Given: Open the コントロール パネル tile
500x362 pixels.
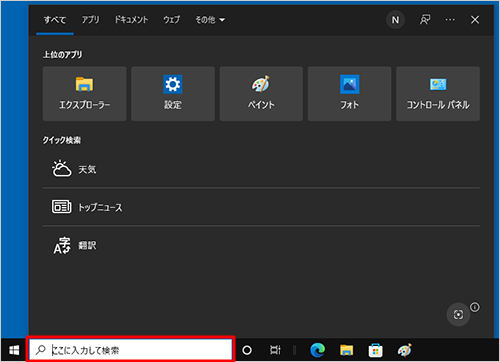Looking at the screenshot, I should (438, 94).
